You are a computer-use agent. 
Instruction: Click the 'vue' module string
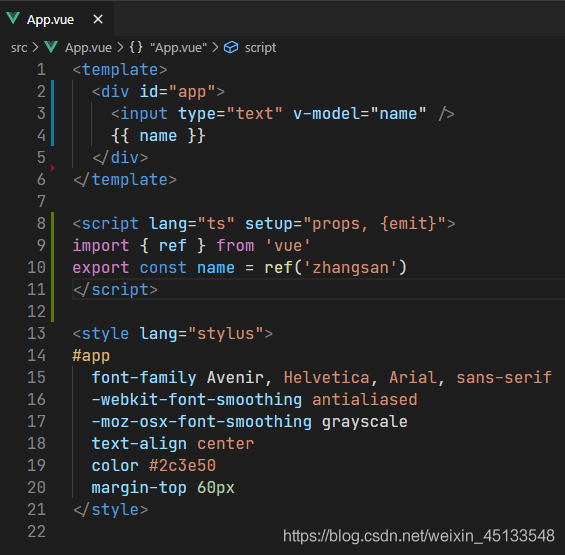(288, 246)
